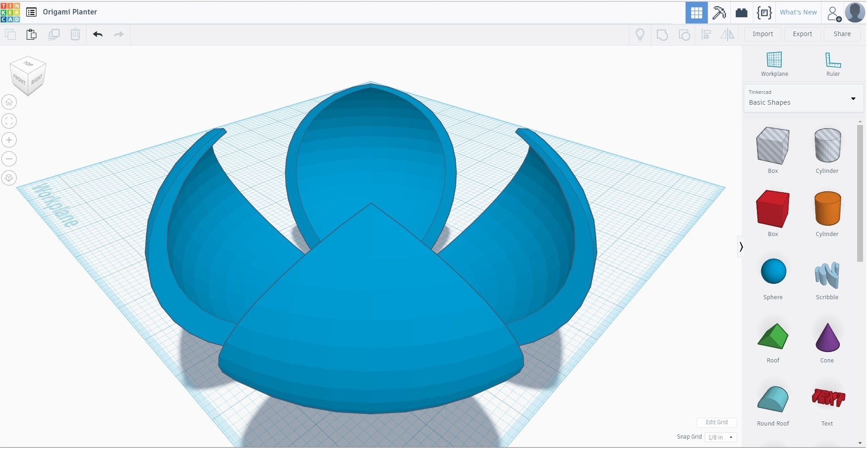Open What's New link
Image resolution: width=868 pixels, height=449 pixels.
tap(798, 12)
